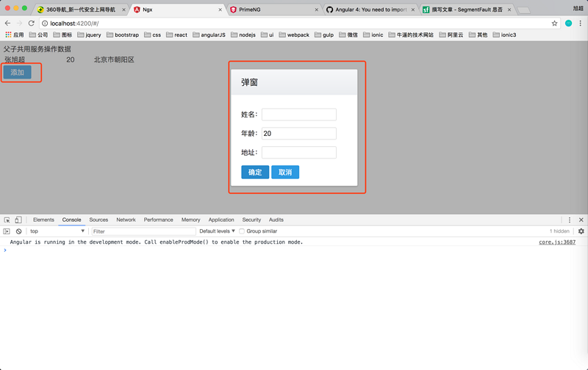The width and height of the screenshot is (588, 370).
Task: Reload the localhost page
Action: [32, 23]
